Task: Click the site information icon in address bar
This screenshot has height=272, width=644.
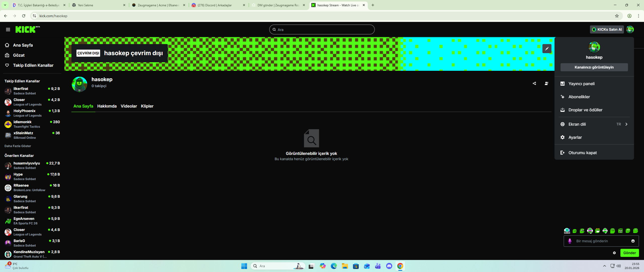Action: pyautogui.click(x=34, y=16)
